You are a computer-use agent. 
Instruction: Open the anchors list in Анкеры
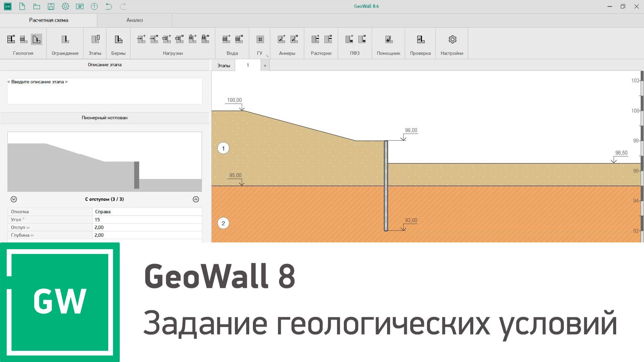tap(294, 39)
